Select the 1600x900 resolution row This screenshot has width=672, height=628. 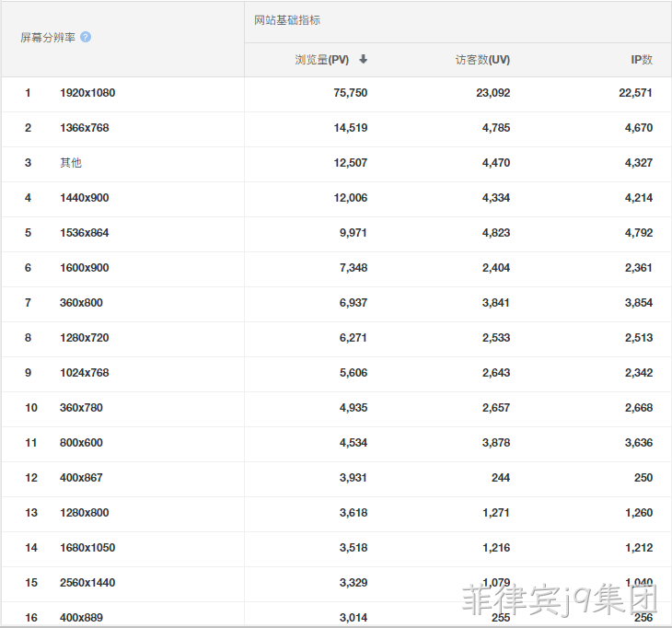click(336, 268)
